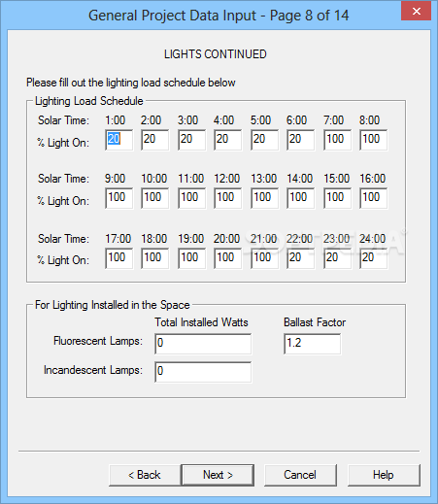
Task: Select the 20:00 % Light On field
Action: point(227,258)
